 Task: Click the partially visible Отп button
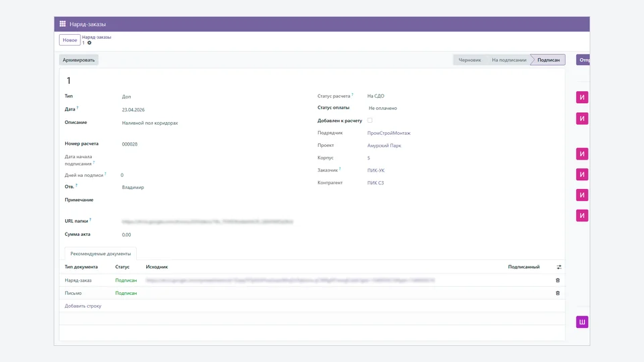click(584, 60)
